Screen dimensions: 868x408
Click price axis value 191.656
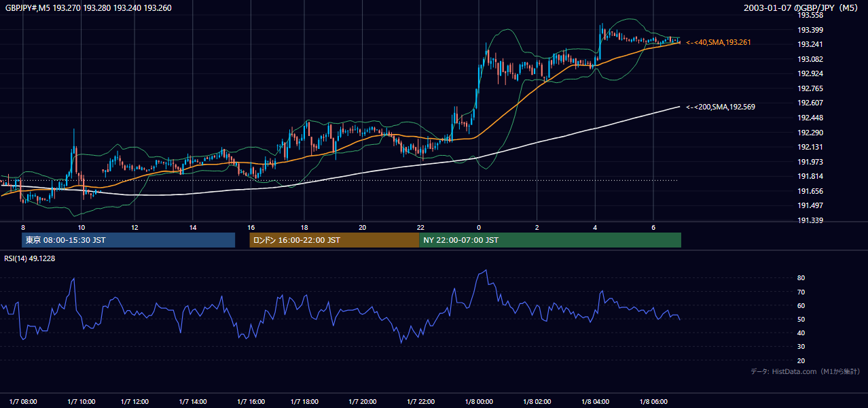[x=810, y=191]
